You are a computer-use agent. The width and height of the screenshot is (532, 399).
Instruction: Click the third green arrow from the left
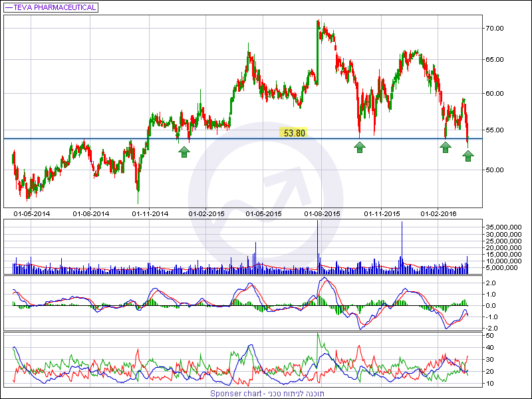tap(445, 147)
